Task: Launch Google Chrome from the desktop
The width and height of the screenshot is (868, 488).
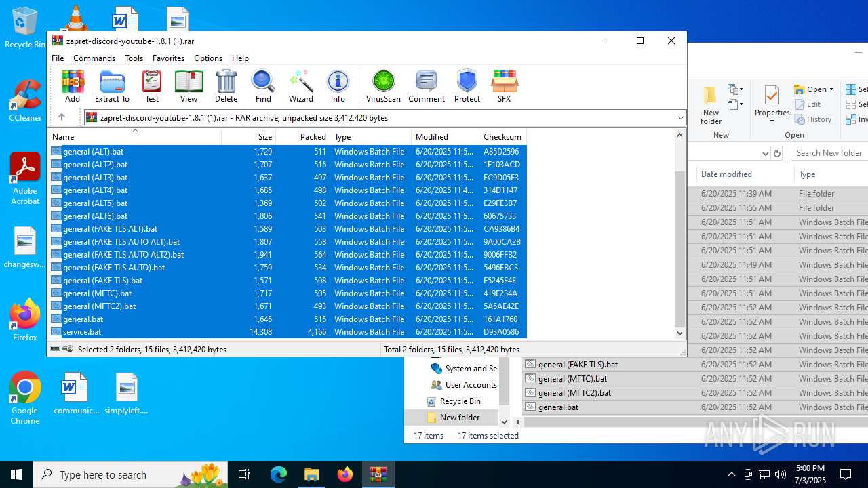Action: 25,399
